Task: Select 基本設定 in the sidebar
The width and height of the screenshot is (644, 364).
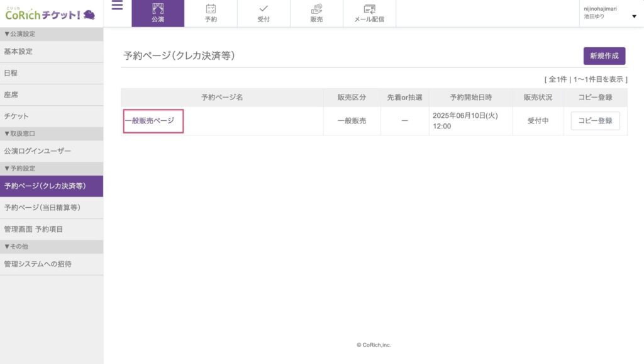Action: pyautogui.click(x=18, y=52)
